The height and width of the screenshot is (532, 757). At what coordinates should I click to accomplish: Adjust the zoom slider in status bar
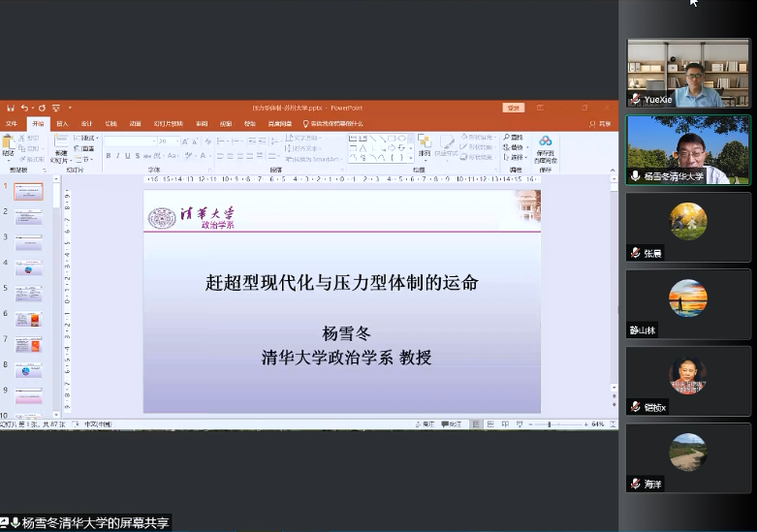(550, 424)
